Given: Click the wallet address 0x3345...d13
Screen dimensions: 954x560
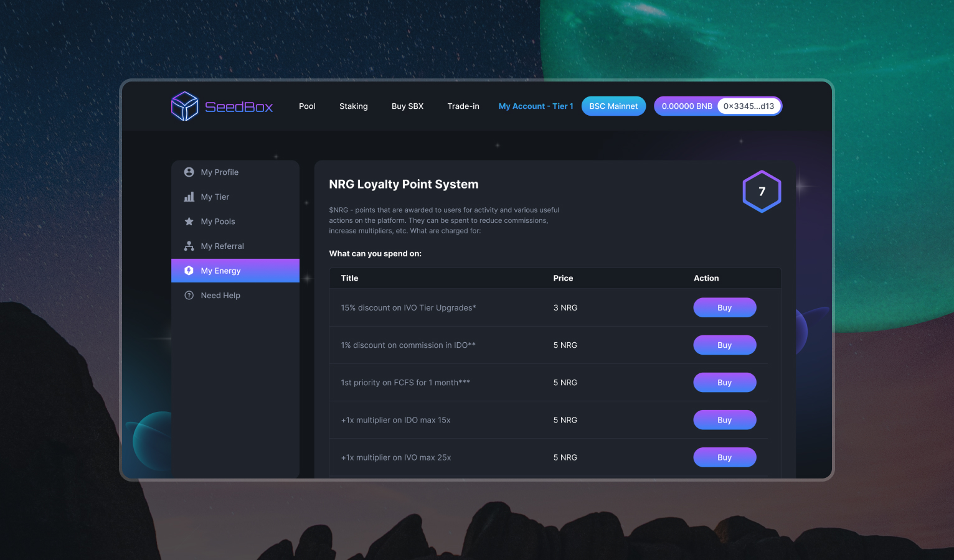Looking at the screenshot, I should click(x=749, y=106).
